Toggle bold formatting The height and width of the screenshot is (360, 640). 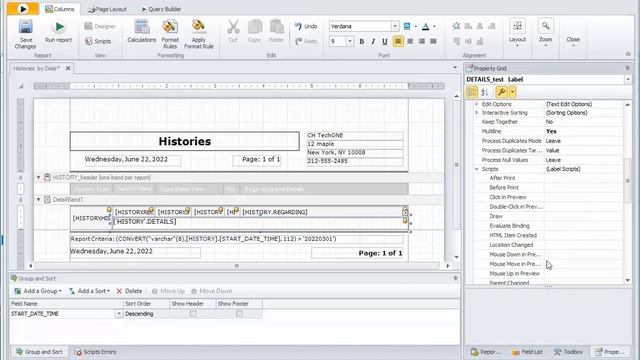(x=362, y=41)
